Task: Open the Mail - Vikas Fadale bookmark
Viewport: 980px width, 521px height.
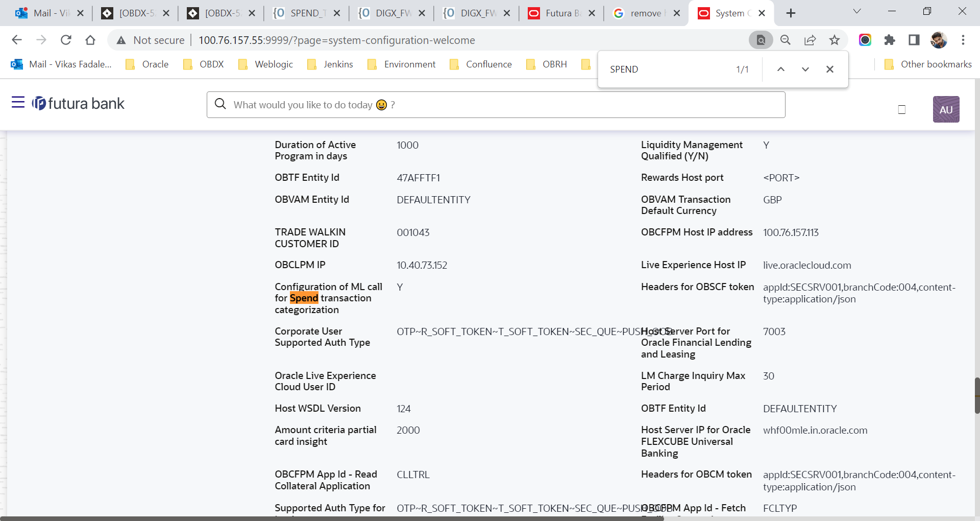Action: coord(61,64)
